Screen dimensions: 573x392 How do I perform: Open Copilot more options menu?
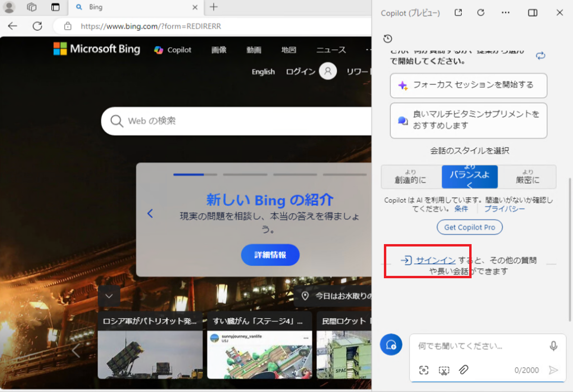[x=506, y=13]
